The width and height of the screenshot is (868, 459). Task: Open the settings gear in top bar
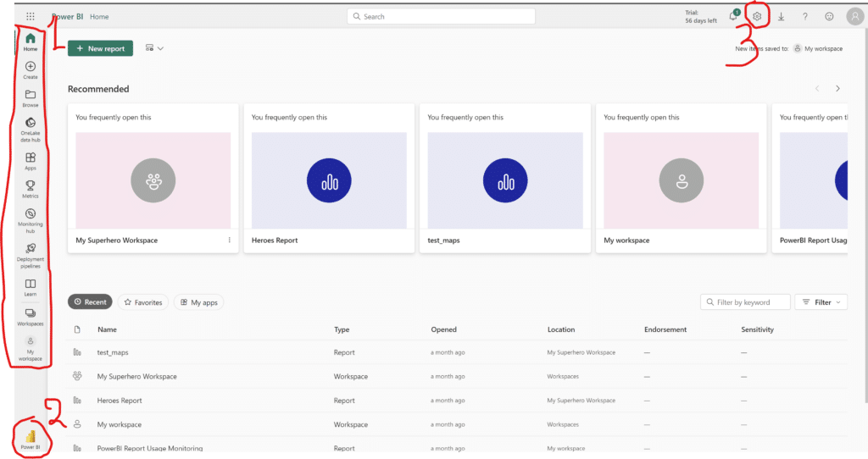click(758, 16)
